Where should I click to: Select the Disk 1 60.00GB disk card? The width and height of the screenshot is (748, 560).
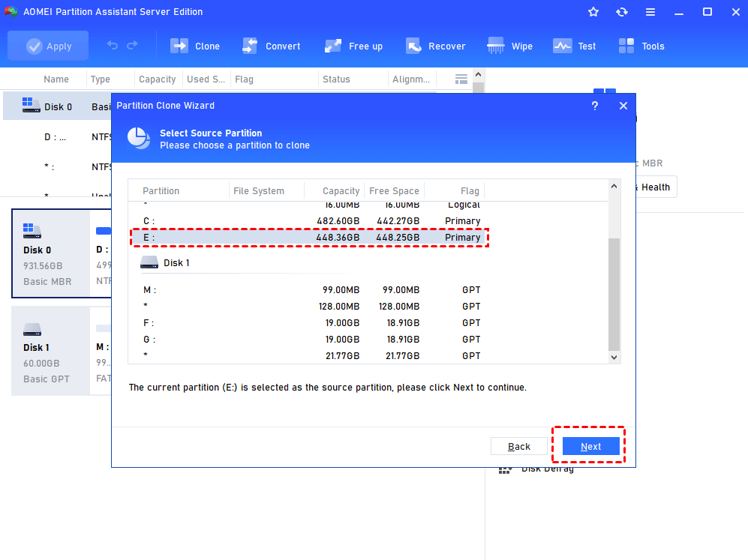(51, 351)
